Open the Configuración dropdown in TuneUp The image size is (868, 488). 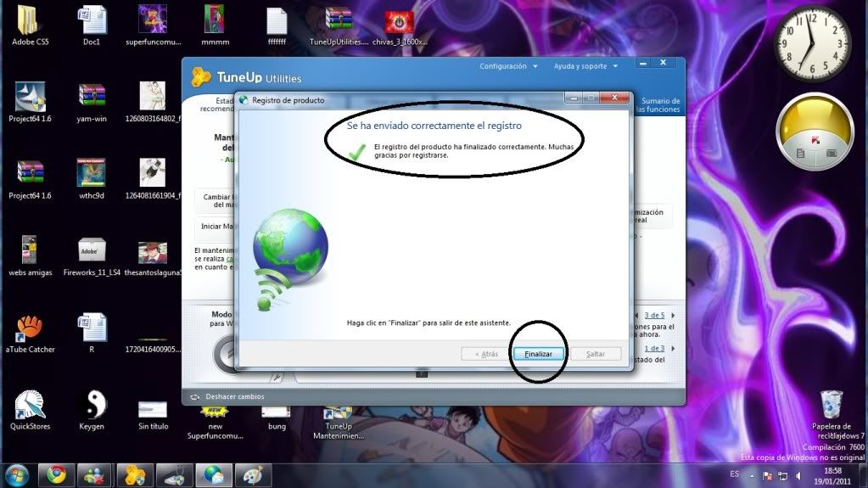pyautogui.click(x=508, y=66)
